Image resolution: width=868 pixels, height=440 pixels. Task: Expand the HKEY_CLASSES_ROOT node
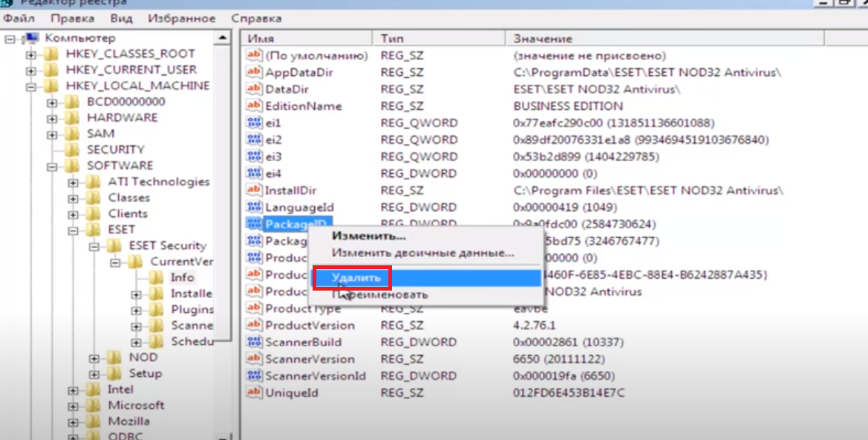[x=31, y=55]
